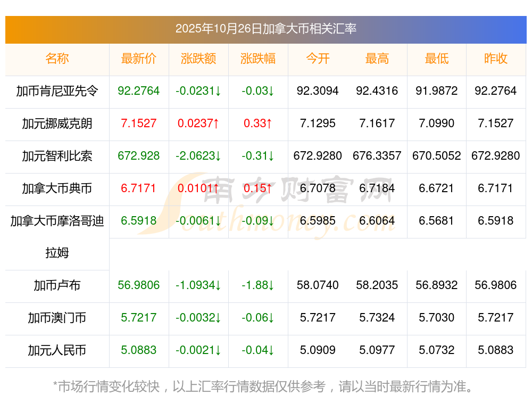Click the high value 7.1617
This screenshot has width=532, height=403.
(377, 123)
